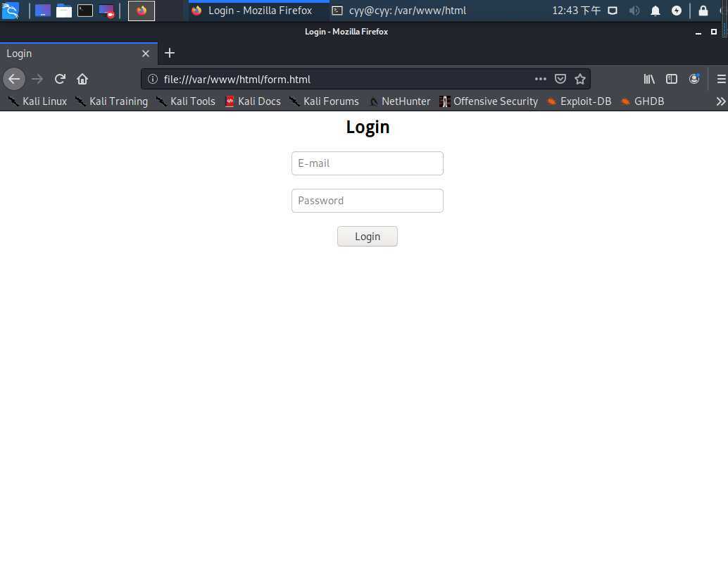Close the Login tab
Image resolution: width=728 pixels, height=562 pixels.
point(146,54)
